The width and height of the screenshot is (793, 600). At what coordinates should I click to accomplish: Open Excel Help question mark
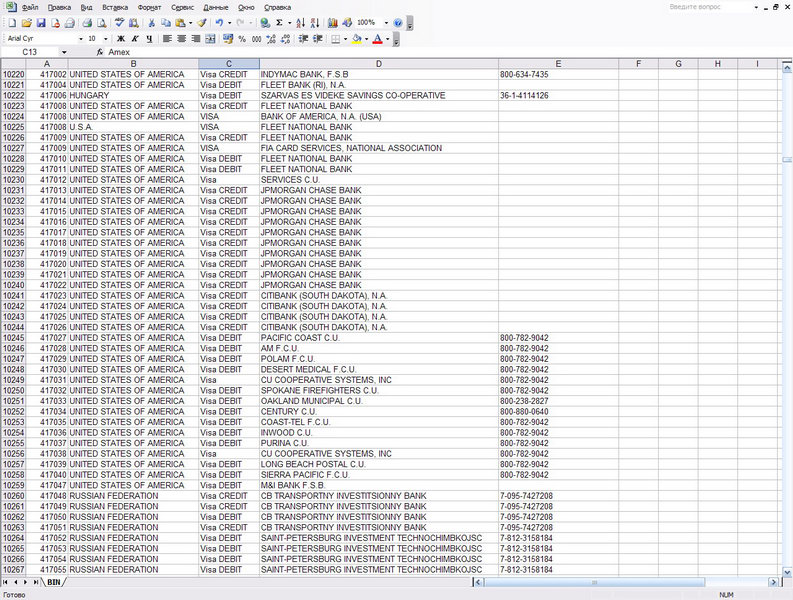(398, 23)
